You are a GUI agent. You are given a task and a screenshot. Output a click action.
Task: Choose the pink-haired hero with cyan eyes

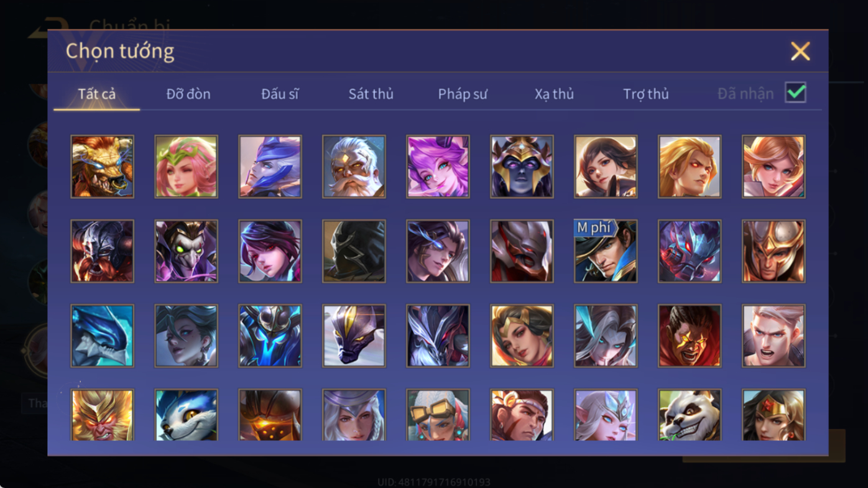438,167
